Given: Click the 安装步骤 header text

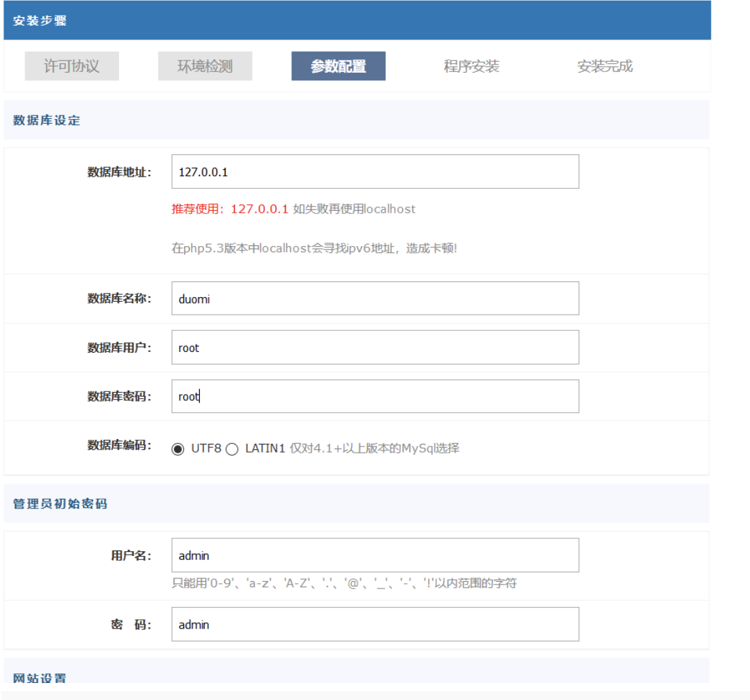Looking at the screenshot, I should [39, 20].
